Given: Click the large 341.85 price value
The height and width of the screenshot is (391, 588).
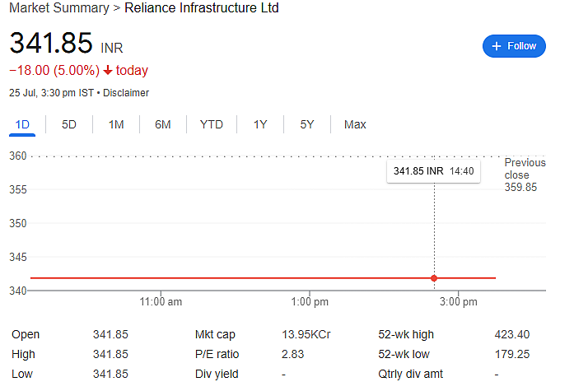Looking at the screenshot, I should 51,43.
